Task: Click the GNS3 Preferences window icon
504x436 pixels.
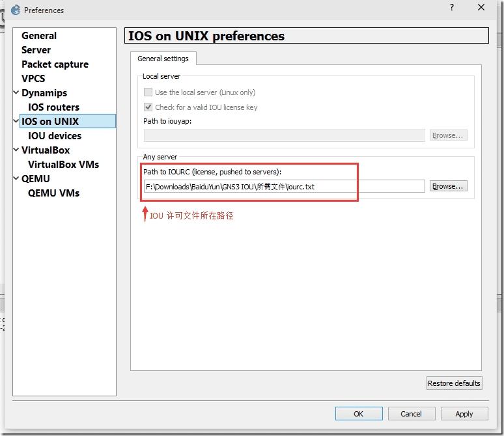Action: pos(16,10)
